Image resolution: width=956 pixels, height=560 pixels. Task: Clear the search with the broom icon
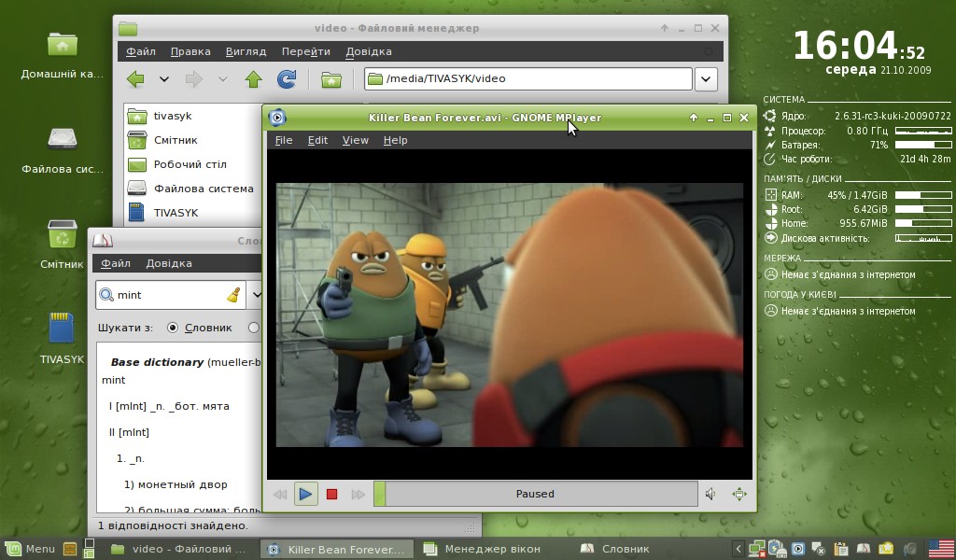tap(232, 295)
